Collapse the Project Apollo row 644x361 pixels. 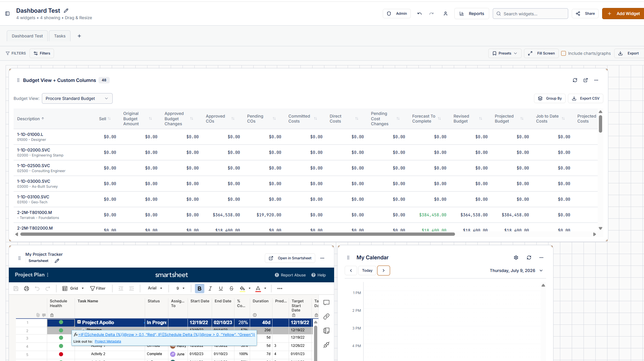point(79,322)
